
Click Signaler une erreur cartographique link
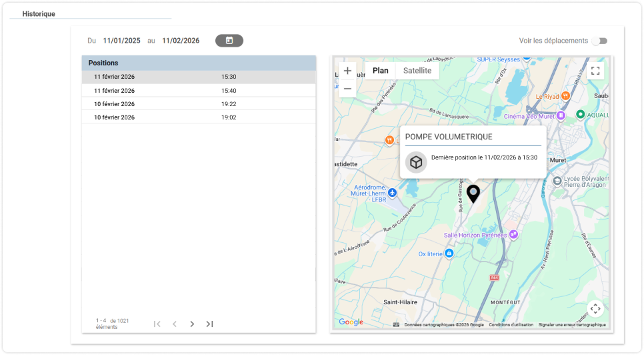pos(572,324)
